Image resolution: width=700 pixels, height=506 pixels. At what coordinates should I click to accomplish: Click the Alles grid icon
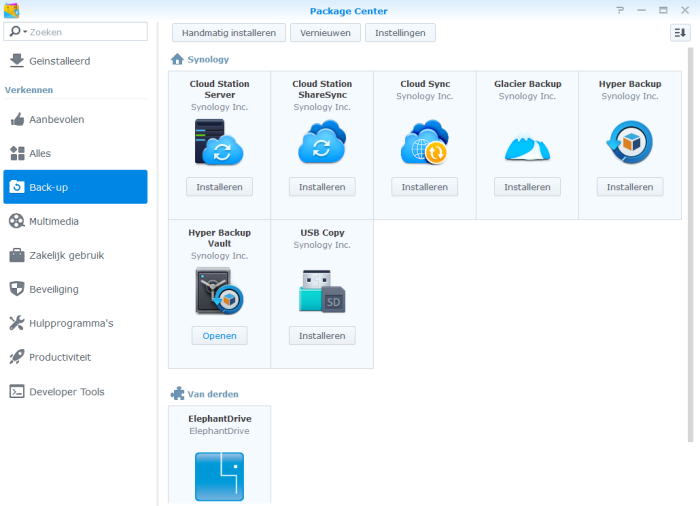pos(17,153)
